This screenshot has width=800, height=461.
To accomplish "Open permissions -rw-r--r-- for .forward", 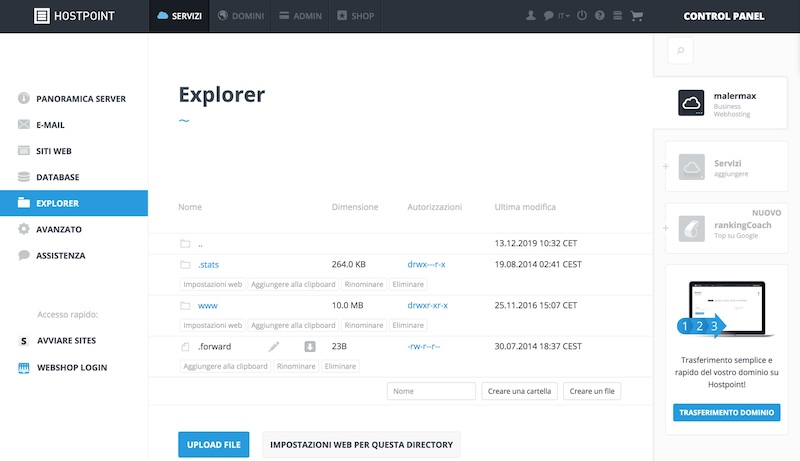I will (423, 346).
